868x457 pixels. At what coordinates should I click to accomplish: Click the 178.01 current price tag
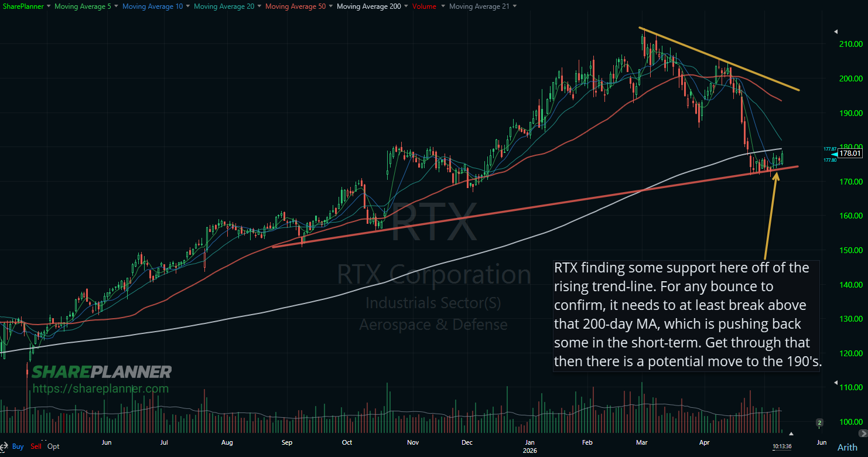849,154
